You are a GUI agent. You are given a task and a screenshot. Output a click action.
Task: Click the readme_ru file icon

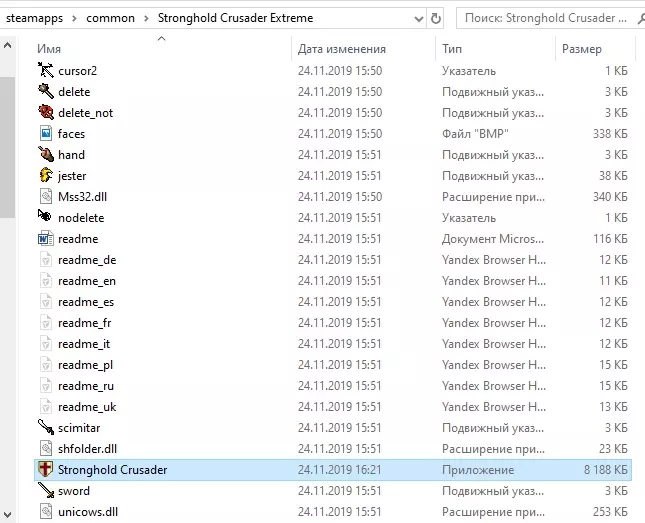pyautogui.click(x=46, y=386)
